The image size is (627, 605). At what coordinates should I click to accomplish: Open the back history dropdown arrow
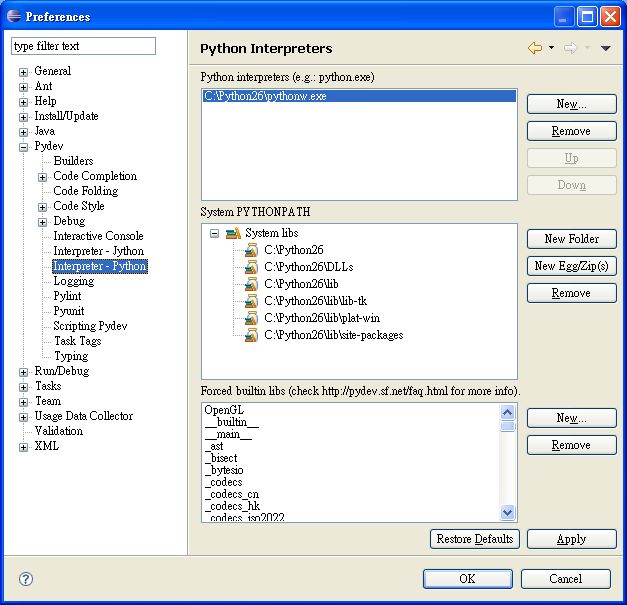[551, 48]
